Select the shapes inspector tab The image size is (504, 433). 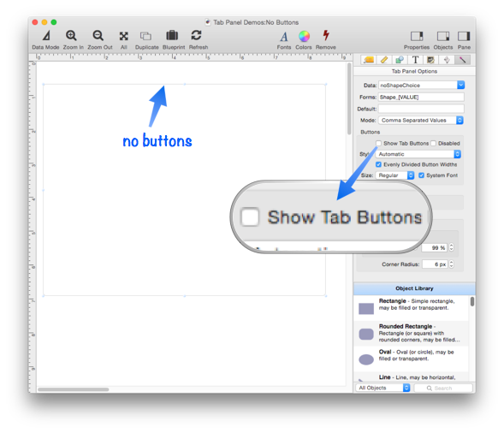coord(400,60)
